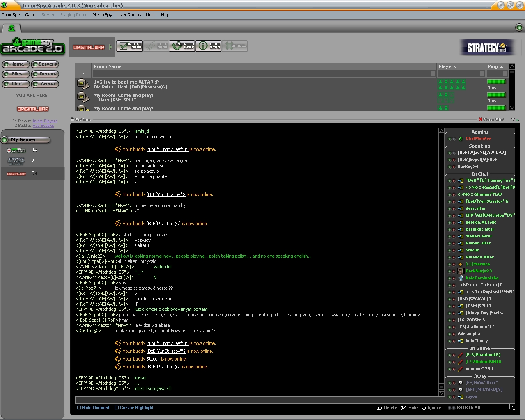Click the round green status icon top-right
The height and width of the screenshot is (420, 525).
pyautogui.click(x=519, y=27)
